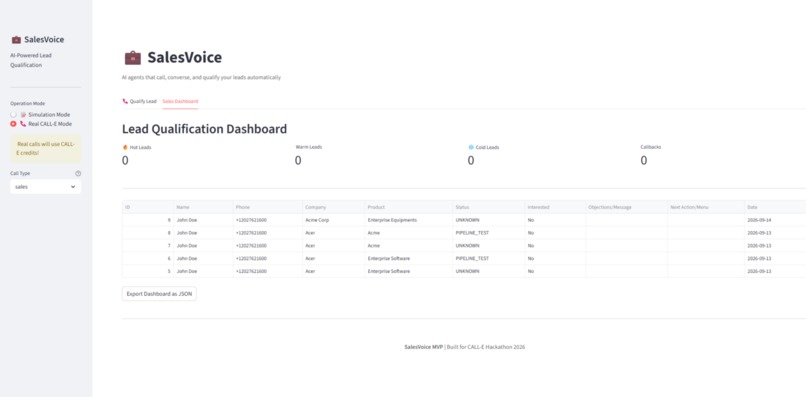The image size is (806, 397).
Task: Click PIPELINE_TEST status in row 8
Action: (488, 233)
